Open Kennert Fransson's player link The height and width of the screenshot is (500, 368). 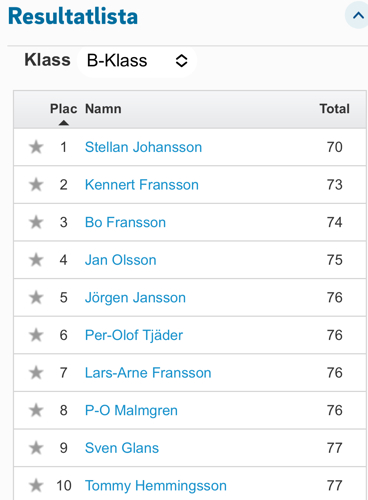(142, 185)
